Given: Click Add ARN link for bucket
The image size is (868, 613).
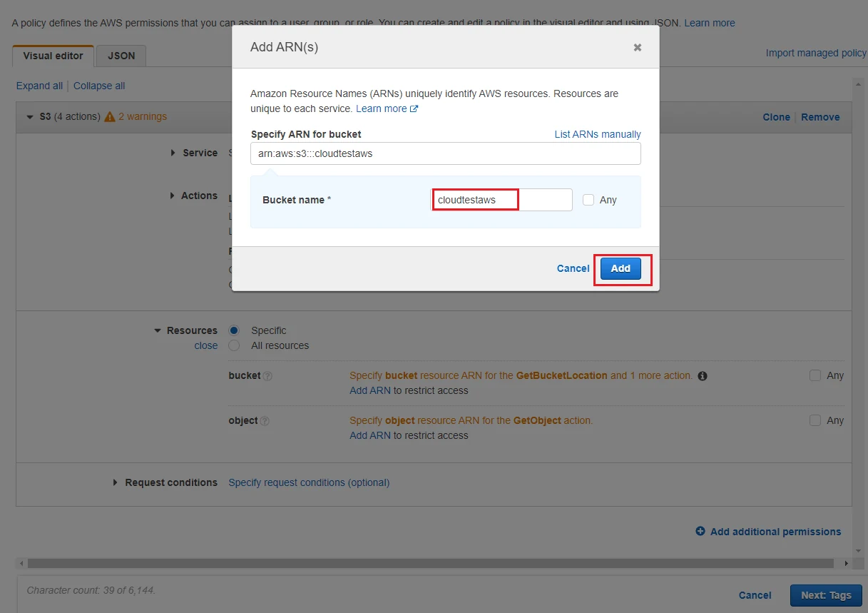Looking at the screenshot, I should pos(370,390).
